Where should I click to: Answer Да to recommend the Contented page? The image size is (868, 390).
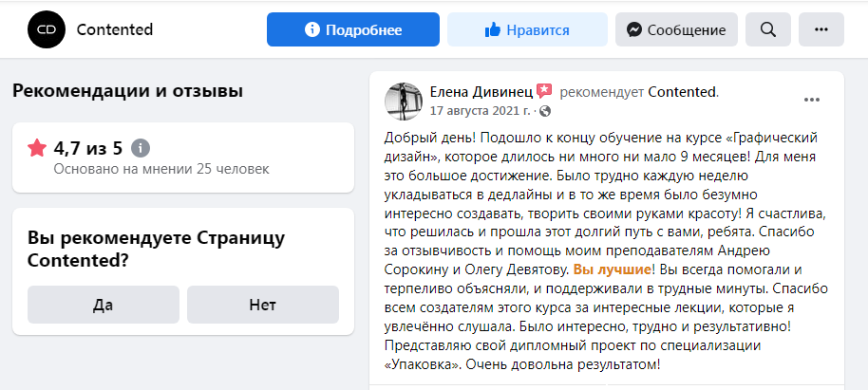(104, 305)
